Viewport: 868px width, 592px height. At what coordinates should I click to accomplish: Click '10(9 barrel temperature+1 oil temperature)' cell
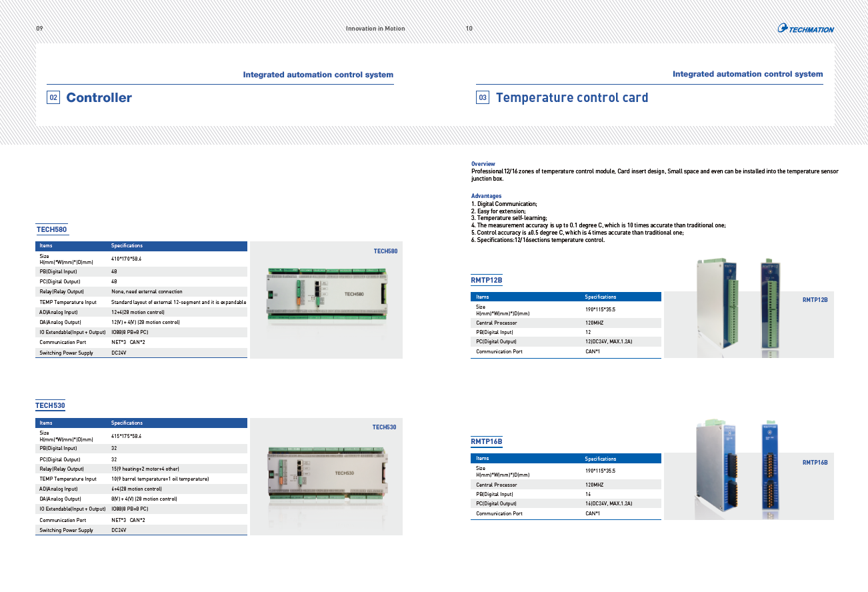click(160, 479)
